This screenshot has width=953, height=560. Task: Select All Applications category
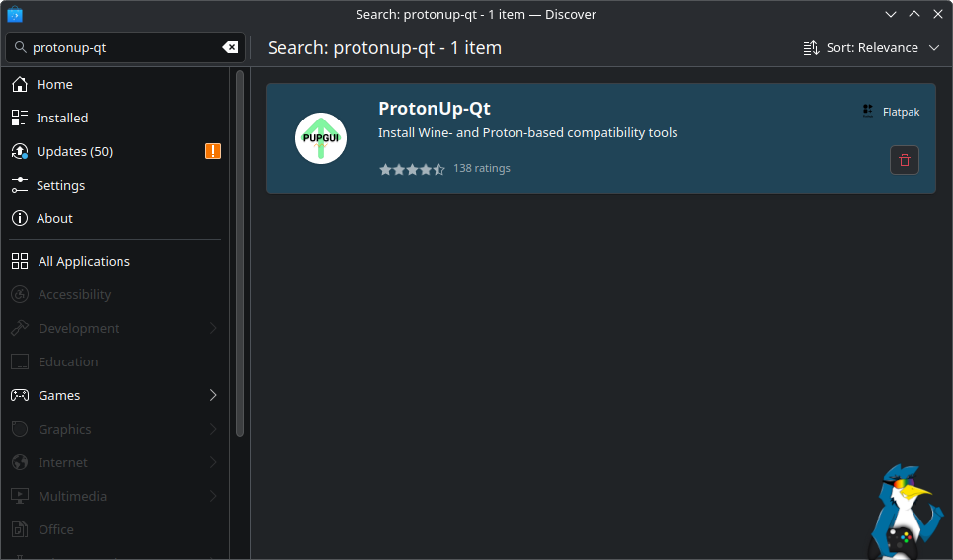[x=84, y=261]
